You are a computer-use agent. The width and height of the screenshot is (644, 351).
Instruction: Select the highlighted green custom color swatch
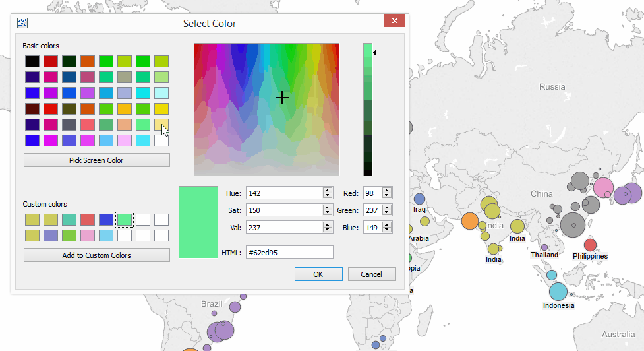tap(125, 220)
